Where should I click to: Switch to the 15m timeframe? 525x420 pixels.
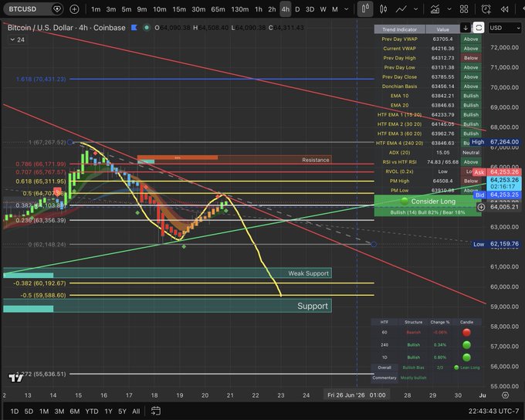(179, 9)
